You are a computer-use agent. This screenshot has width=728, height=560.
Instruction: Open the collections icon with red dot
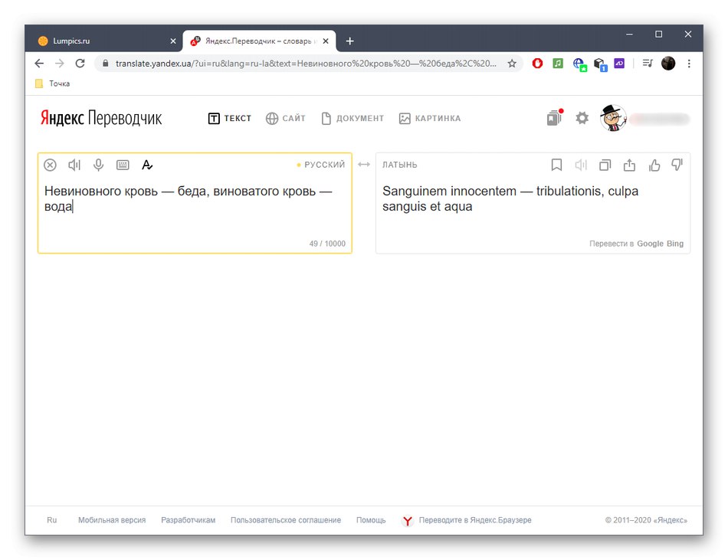(554, 118)
